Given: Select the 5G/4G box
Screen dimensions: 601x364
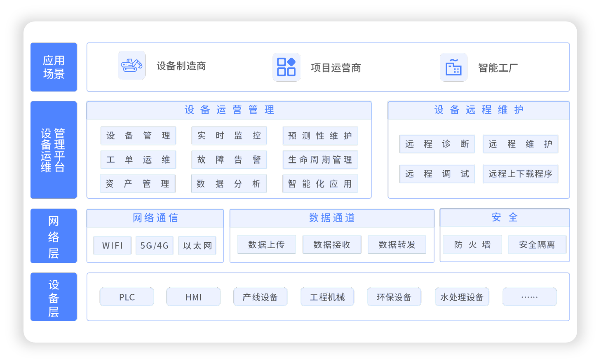Looking at the screenshot, I should pos(155,246).
